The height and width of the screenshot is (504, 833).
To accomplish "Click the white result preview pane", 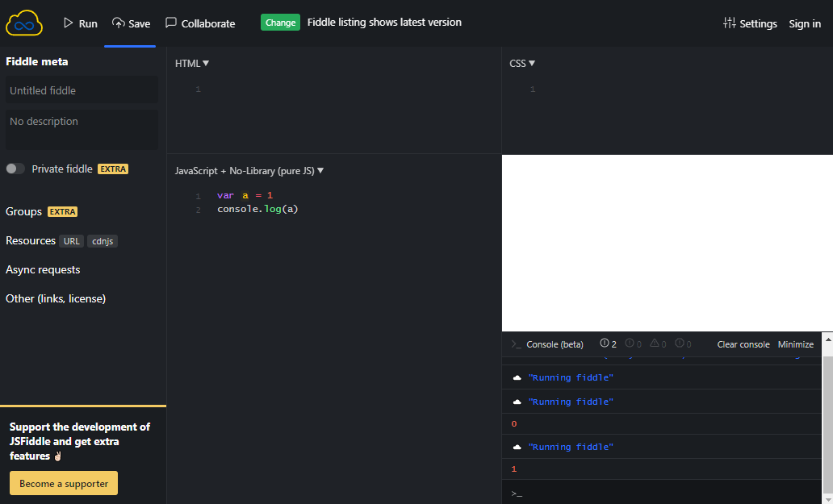I will (668, 243).
